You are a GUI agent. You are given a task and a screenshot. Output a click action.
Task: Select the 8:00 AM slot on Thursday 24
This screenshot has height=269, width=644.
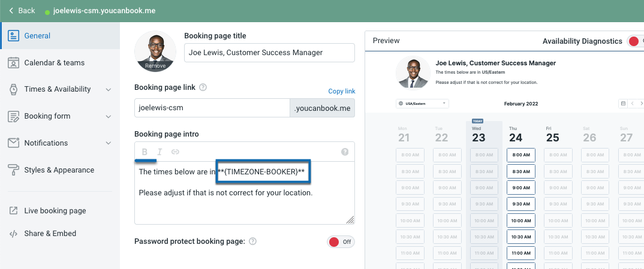pos(515,155)
